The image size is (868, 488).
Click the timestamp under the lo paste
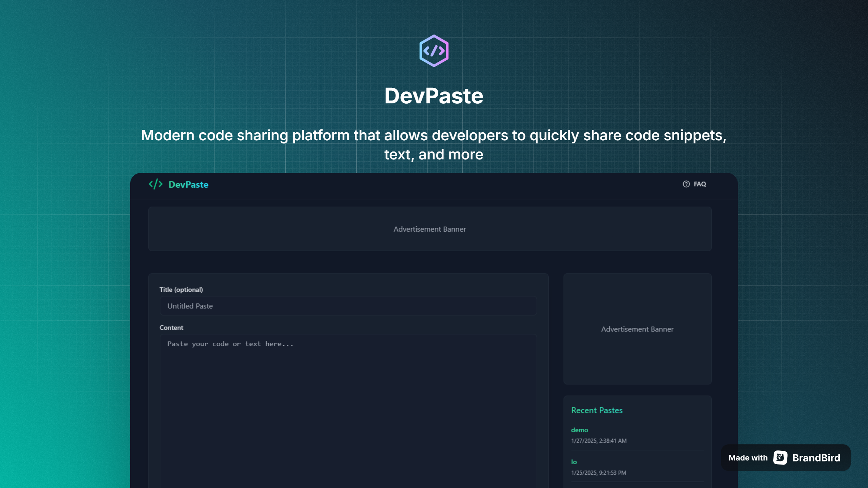(x=598, y=473)
